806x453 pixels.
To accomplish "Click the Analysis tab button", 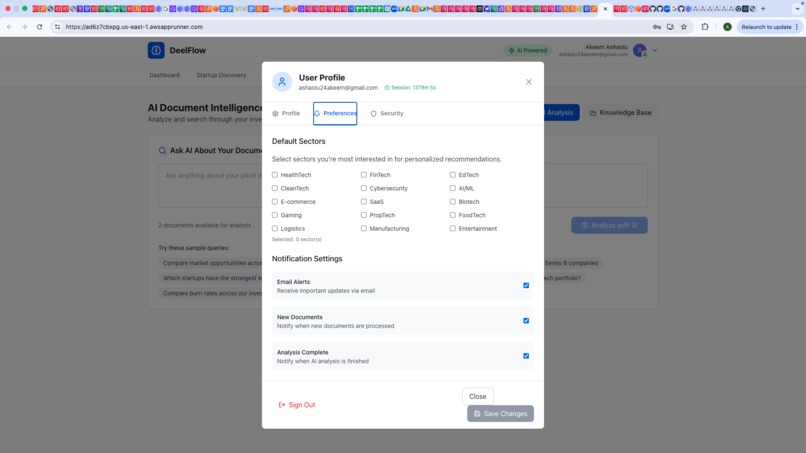I will point(560,113).
